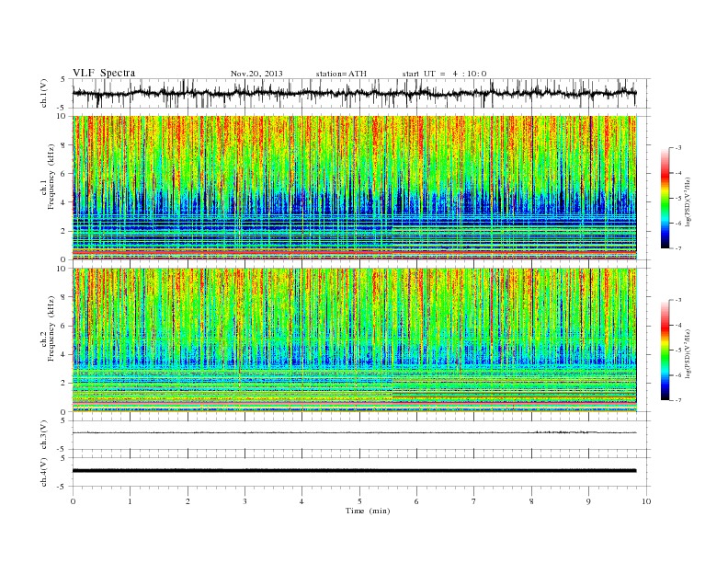Click the "10" label on the time axis
The height and width of the screenshot is (563, 728).
pyautogui.click(x=646, y=501)
